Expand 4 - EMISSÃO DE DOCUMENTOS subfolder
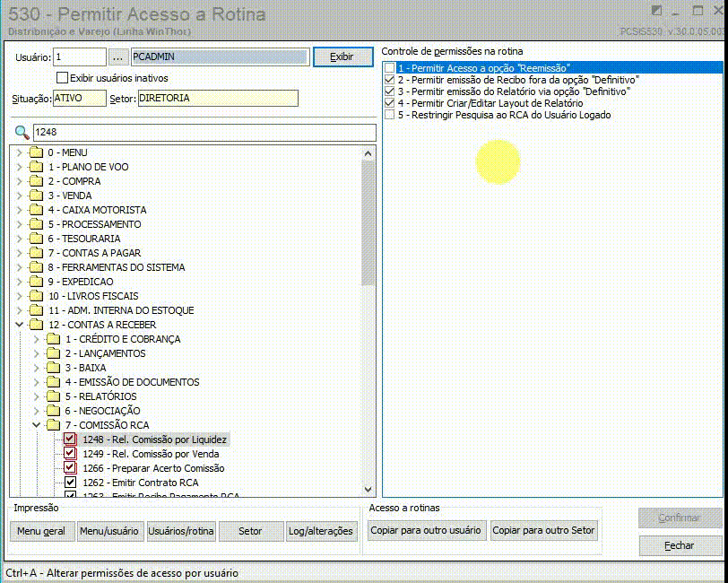 (x=36, y=382)
